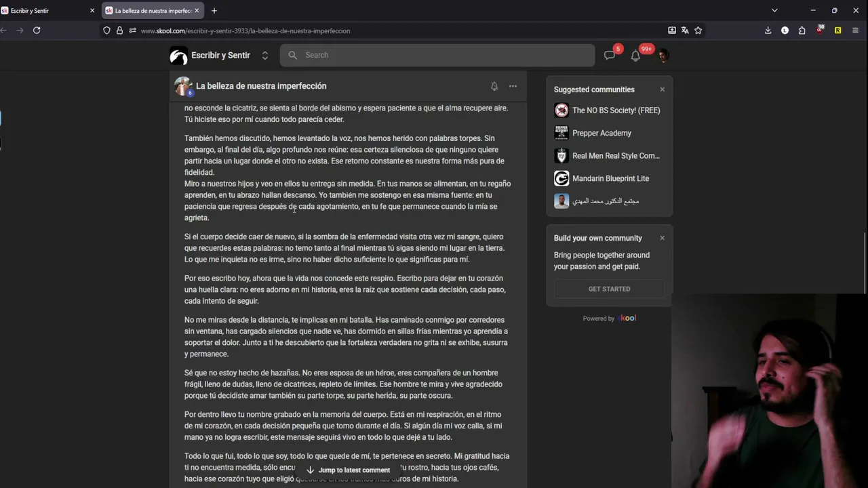The height and width of the screenshot is (488, 868).
Task: Click the site security padlock icon
Action: tap(119, 30)
